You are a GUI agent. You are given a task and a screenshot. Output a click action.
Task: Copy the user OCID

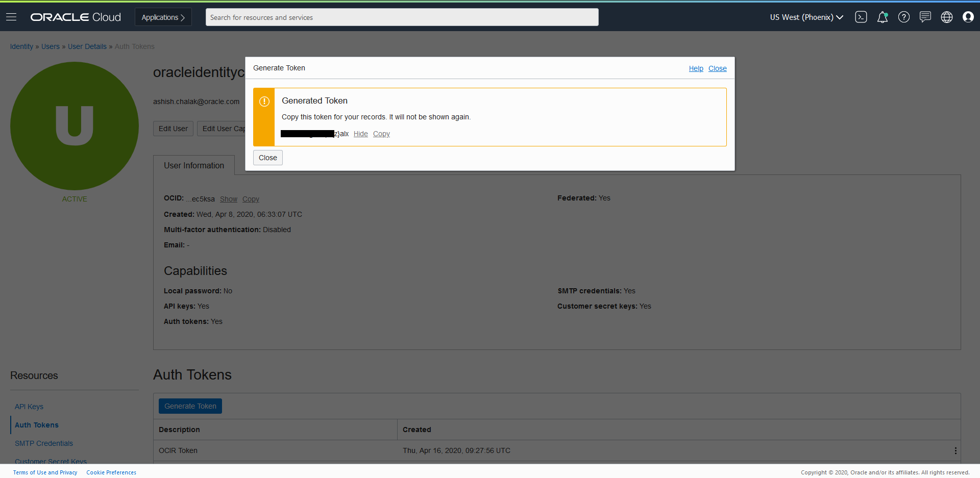tap(251, 199)
